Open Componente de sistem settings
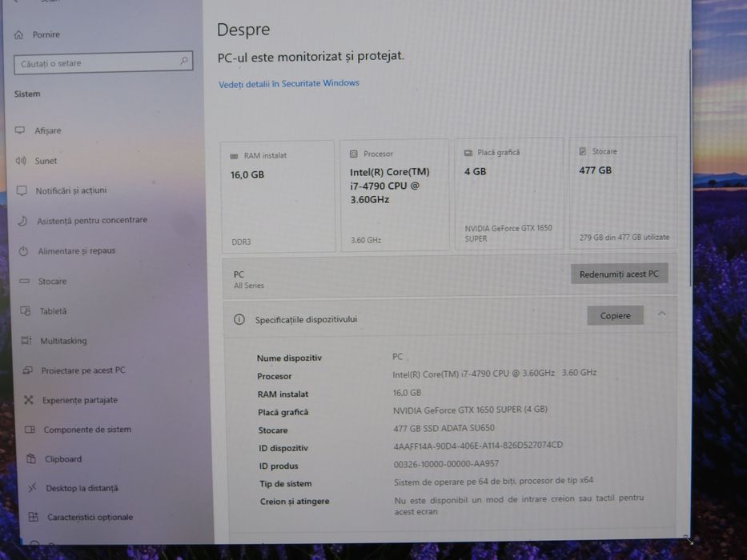Viewport: 747px width, 560px height. [x=87, y=430]
